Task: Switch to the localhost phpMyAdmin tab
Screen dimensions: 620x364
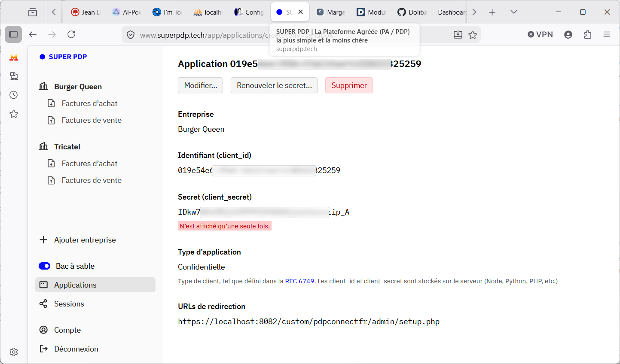Action: (208, 12)
